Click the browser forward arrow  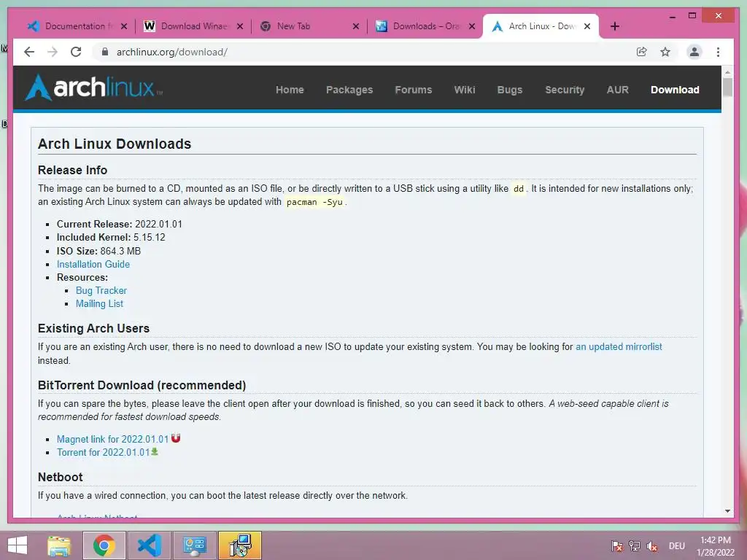coord(53,52)
